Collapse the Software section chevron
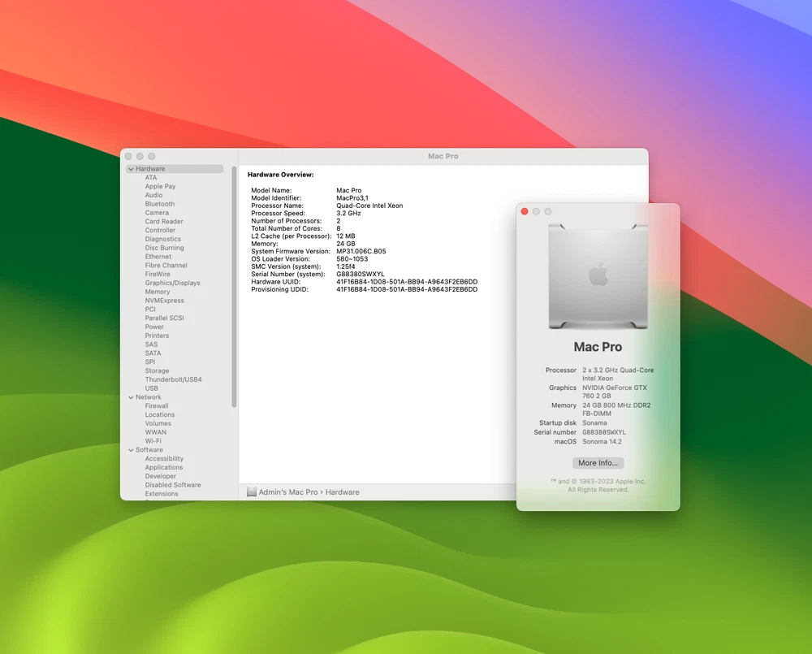The width and height of the screenshot is (812, 654). (131, 450)
